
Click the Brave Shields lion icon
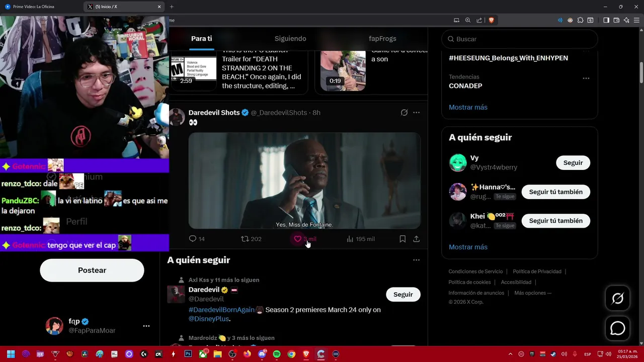click(491, 20)
